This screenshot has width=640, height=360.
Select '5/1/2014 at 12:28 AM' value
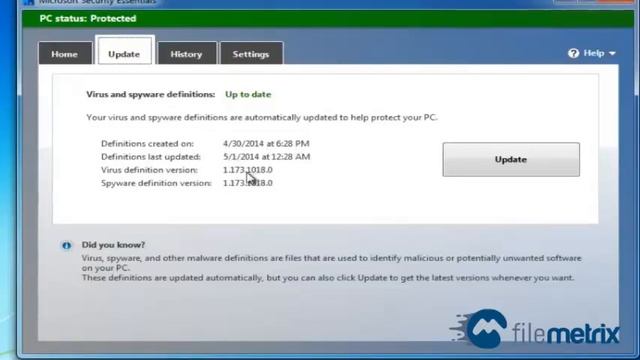[x=267, y=157]
